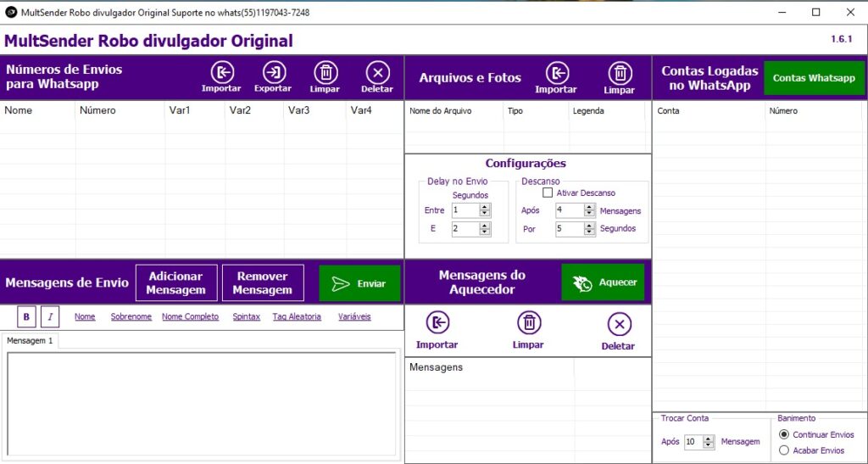This screenshot has height=464, width=868.
Task: Sort by the Número column in numbers list
Action: (120, 110)
